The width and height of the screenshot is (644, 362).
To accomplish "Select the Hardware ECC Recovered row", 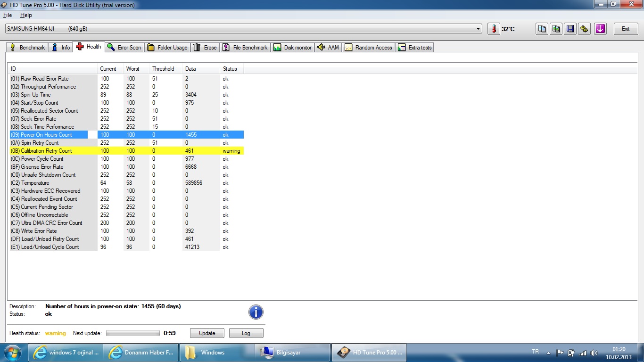I will click(x=126, y=191).
